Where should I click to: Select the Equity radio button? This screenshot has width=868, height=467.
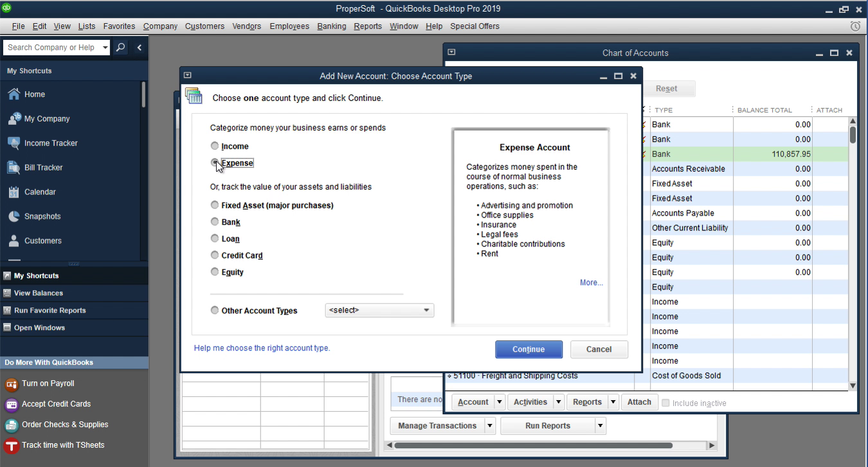pos(215,272)
